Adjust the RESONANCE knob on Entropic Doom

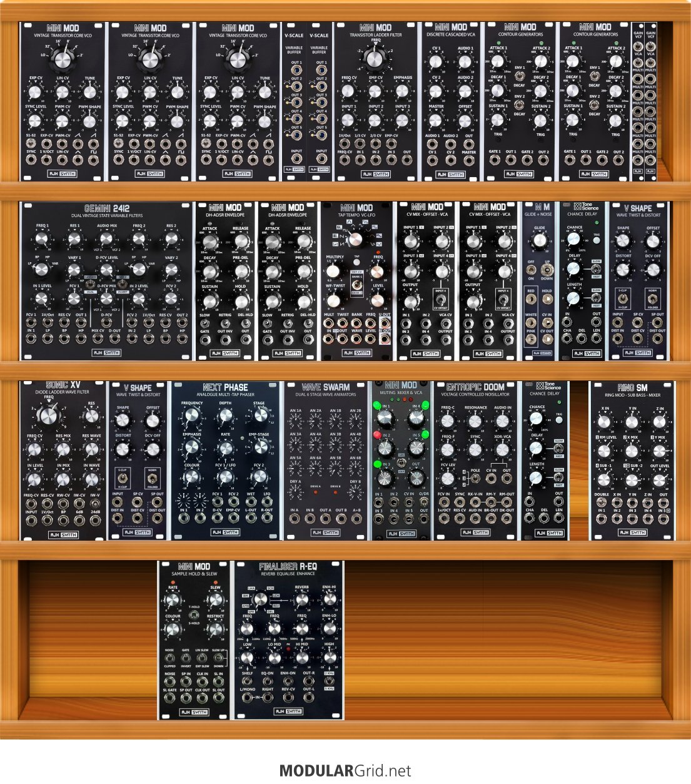pyautogui.click(x=475, y=421)
